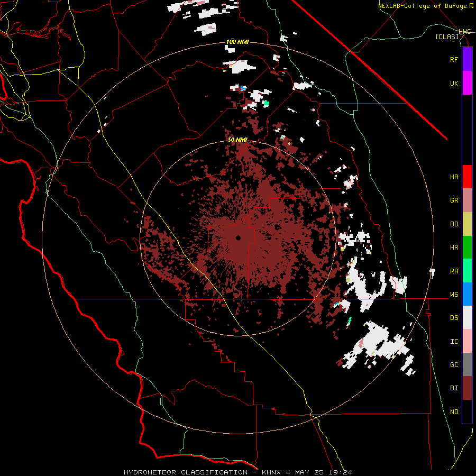Click the BI legend label

pos(454,388)
